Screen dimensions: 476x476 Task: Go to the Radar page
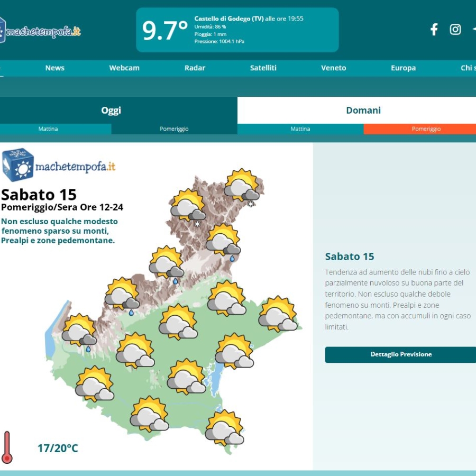coord(195,68)
